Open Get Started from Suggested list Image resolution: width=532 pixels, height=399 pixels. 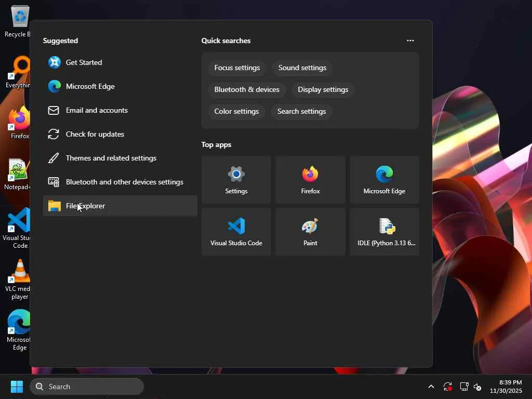(120, 62)
